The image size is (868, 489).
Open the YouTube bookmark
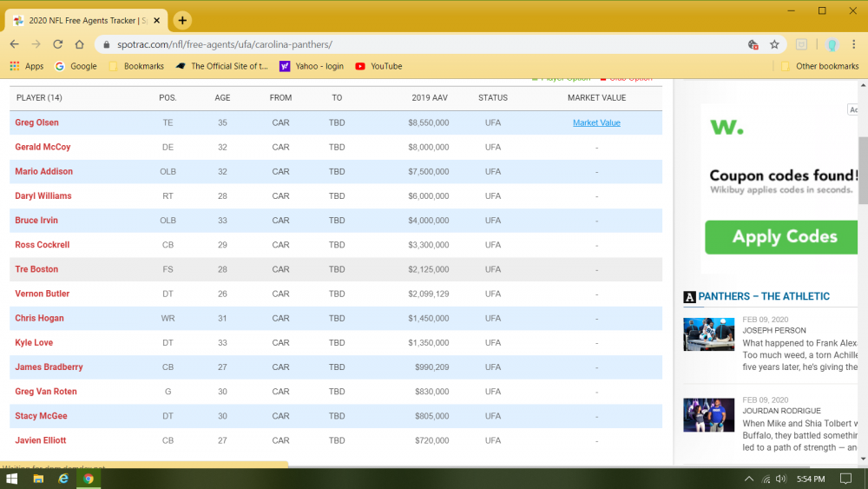coord(378,66)
